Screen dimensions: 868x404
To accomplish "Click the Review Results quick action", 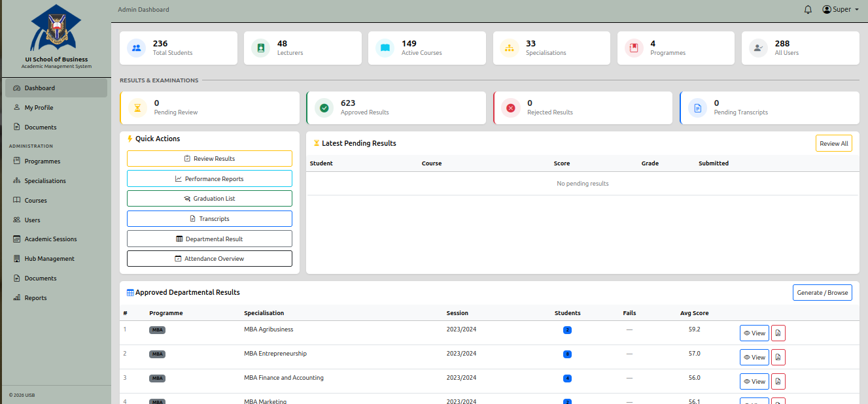I will pos(209,159).
